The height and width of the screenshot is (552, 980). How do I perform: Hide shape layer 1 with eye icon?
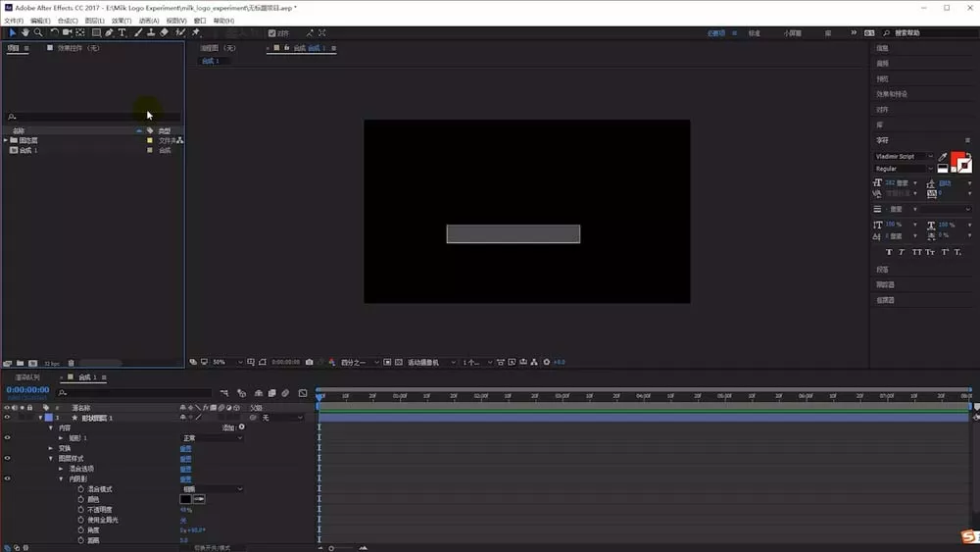coord(7,418)
